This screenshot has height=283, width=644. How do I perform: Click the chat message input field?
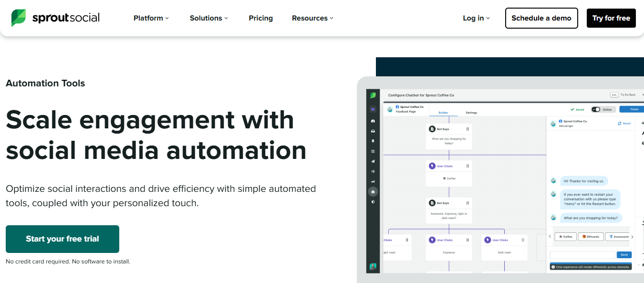[582, 255]
